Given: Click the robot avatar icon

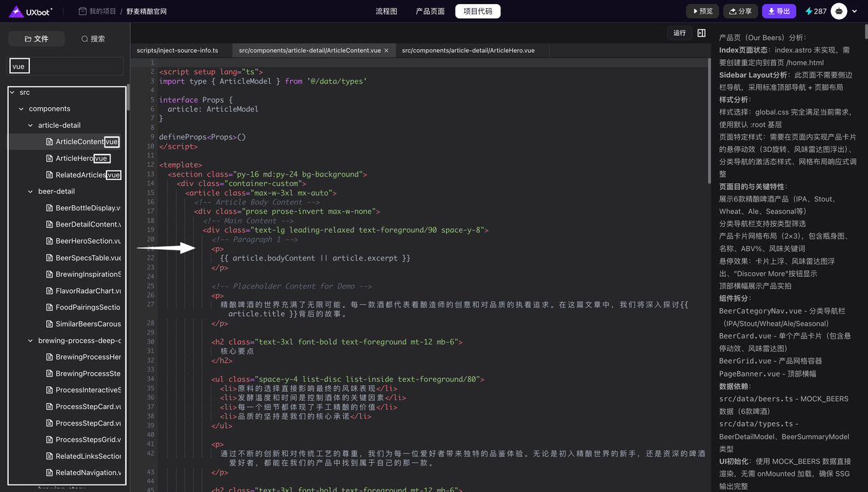Looking at the screenshot, I should pos(840,12).
